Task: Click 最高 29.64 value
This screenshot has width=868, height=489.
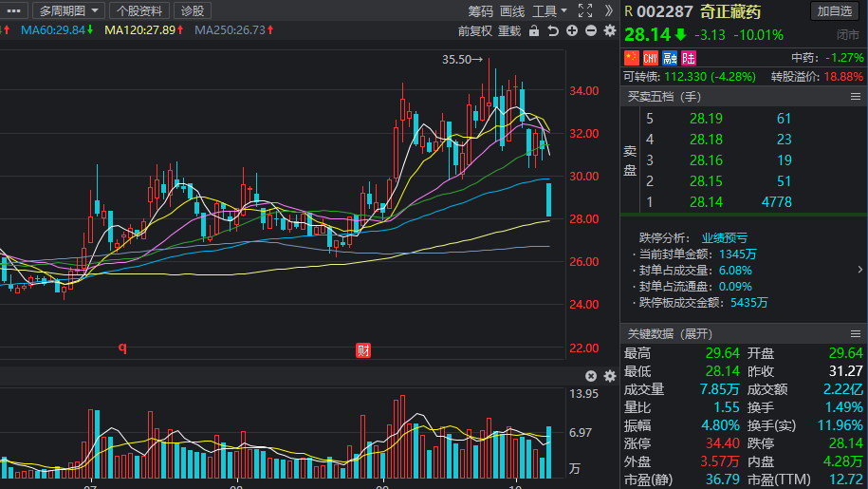Action: click(723, 353)
